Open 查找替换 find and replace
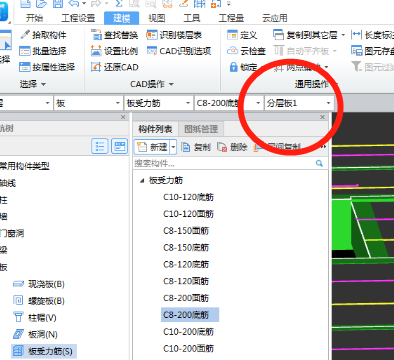 click(114, 35)
